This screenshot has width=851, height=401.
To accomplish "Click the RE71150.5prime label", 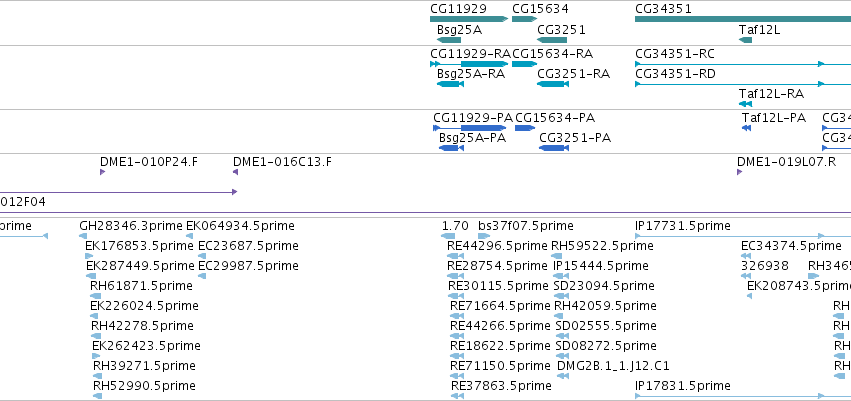I will tap(500, 366).
